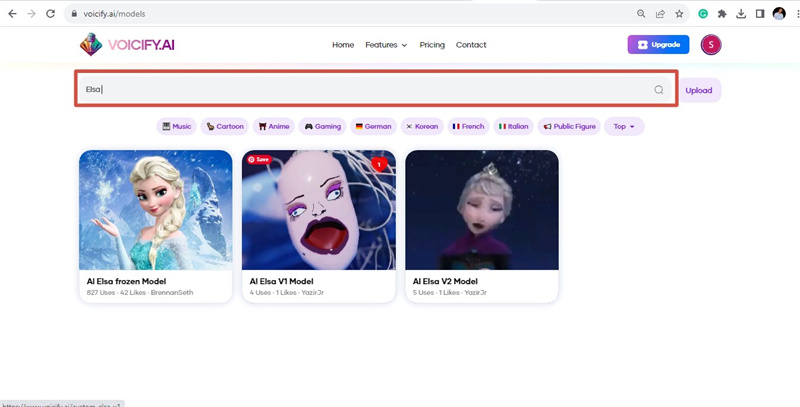Filter models by German language
The height and width of the screenshot is (407, 800).
[x=373, y=126]
